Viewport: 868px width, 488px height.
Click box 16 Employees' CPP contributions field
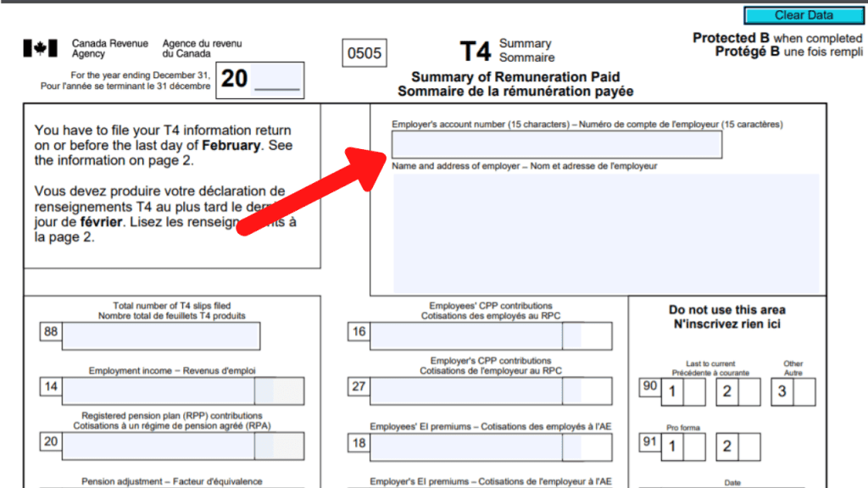tap(466, 335)
